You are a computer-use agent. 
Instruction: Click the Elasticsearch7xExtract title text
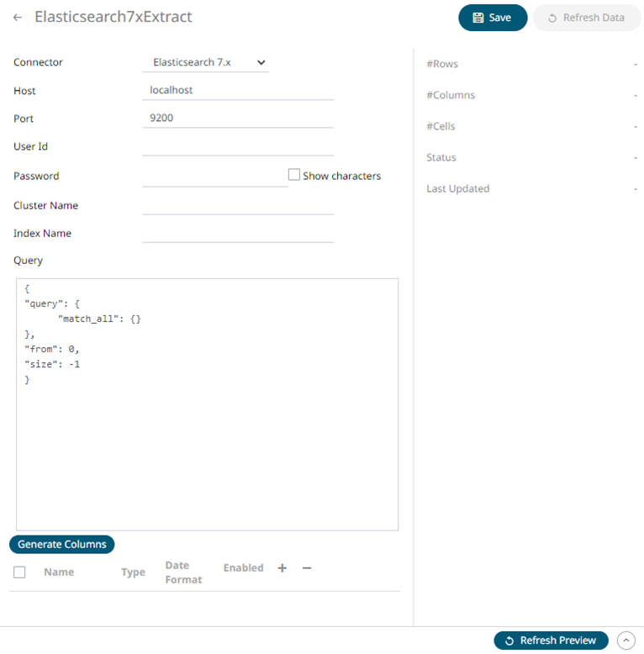113,17
